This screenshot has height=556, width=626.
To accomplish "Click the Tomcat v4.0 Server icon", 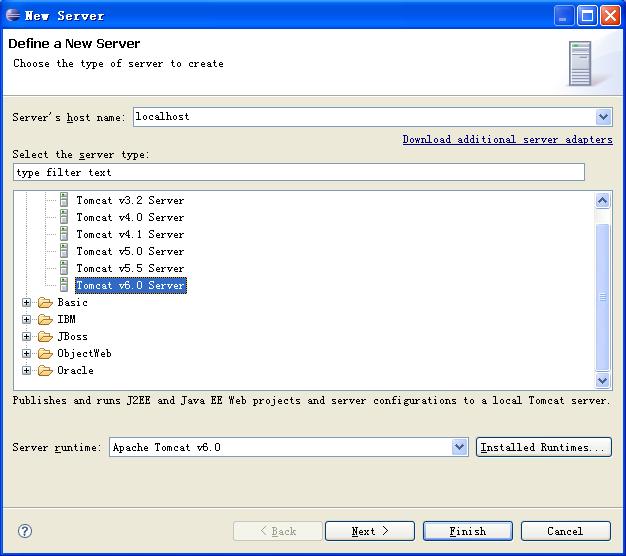I will tap(64, 217).
